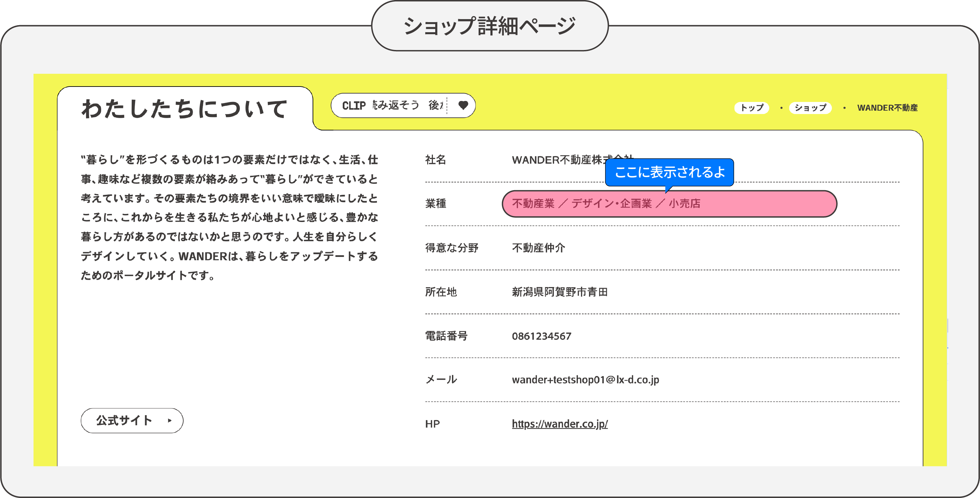980x498 pixels.
Task: Click the arrow icon on 公式サイト button
Action: [x=170, y=420]
